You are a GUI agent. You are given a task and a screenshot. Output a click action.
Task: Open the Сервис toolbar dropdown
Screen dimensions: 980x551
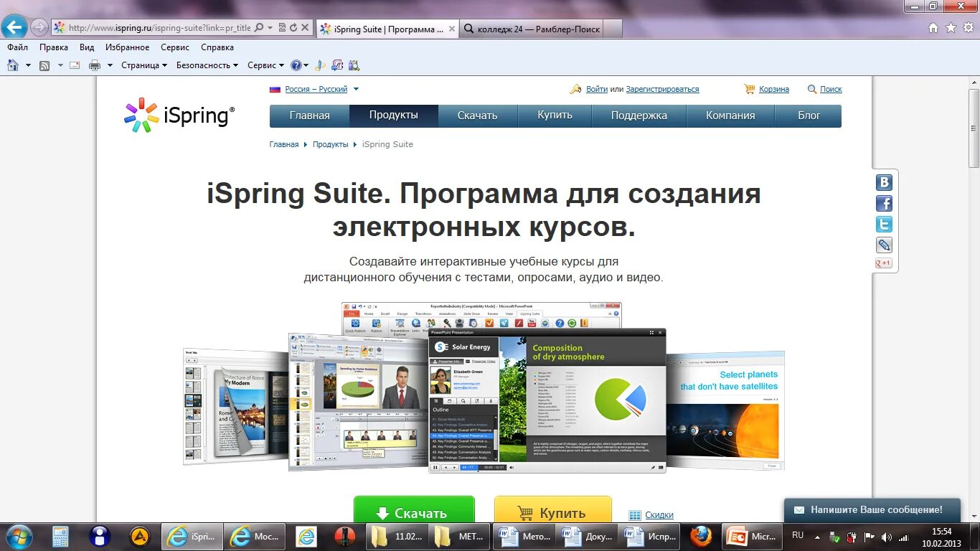265,65
